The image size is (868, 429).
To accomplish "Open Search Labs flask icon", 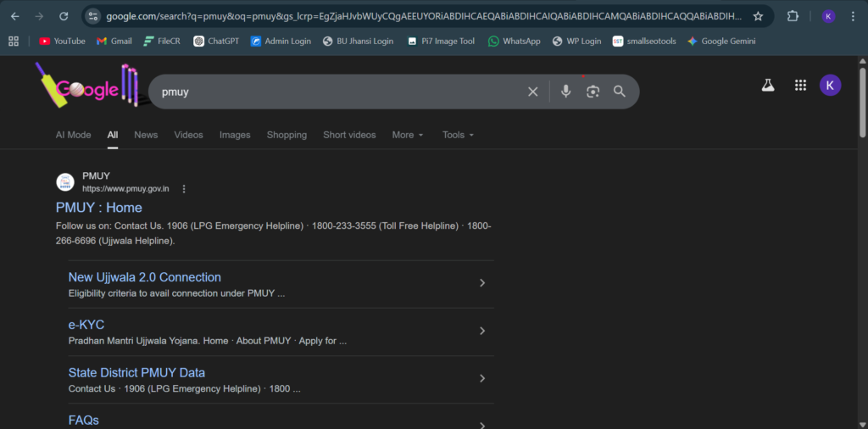I will [768, 85].
